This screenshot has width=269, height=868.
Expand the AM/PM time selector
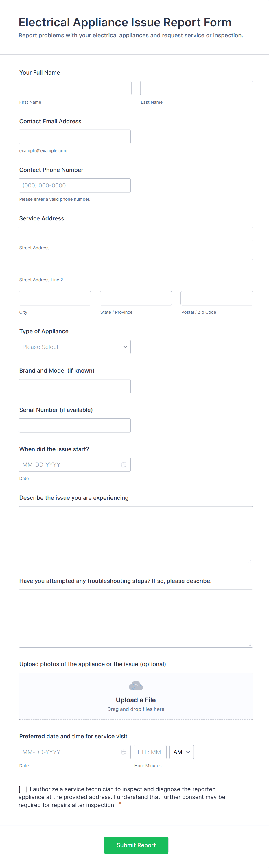181,752
